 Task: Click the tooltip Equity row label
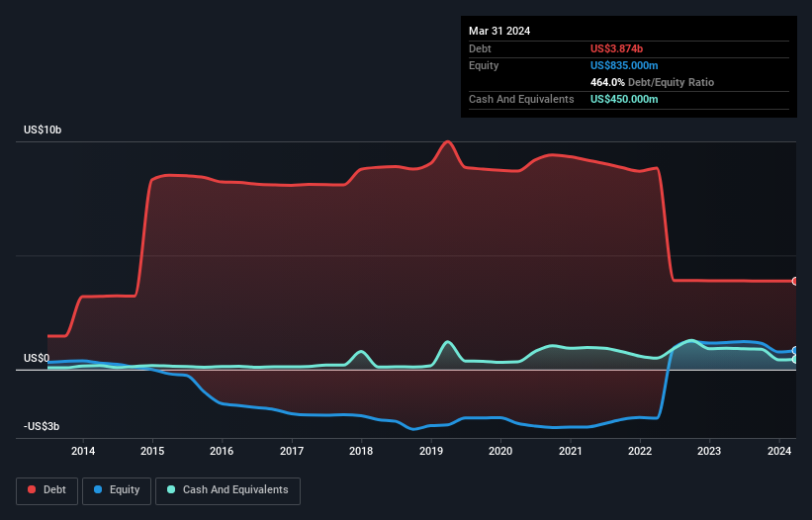484,65
